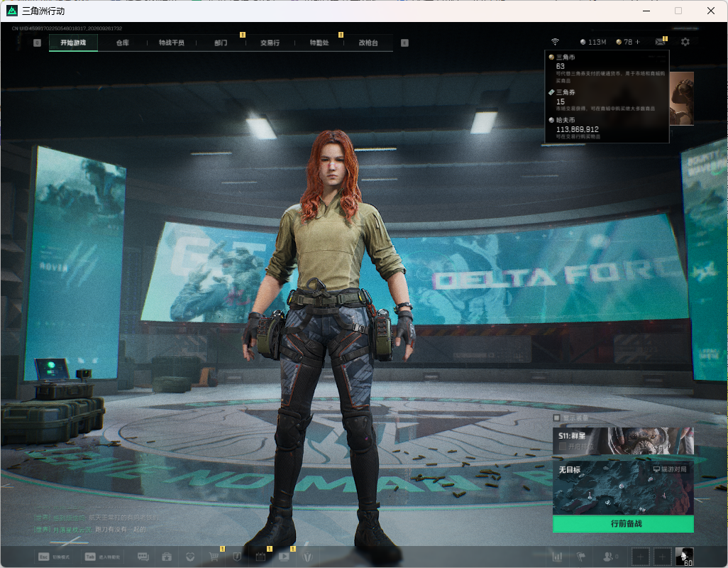This screenshot has height=568, width=728.
Task: Open the S11:群星 season banner
Action: (x=623, y=441)
